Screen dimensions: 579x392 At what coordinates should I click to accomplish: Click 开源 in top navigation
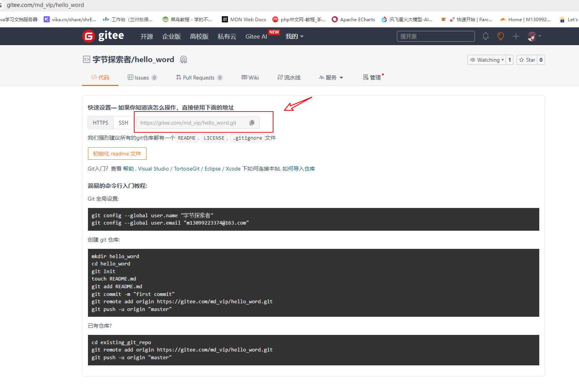click(147, 36)
